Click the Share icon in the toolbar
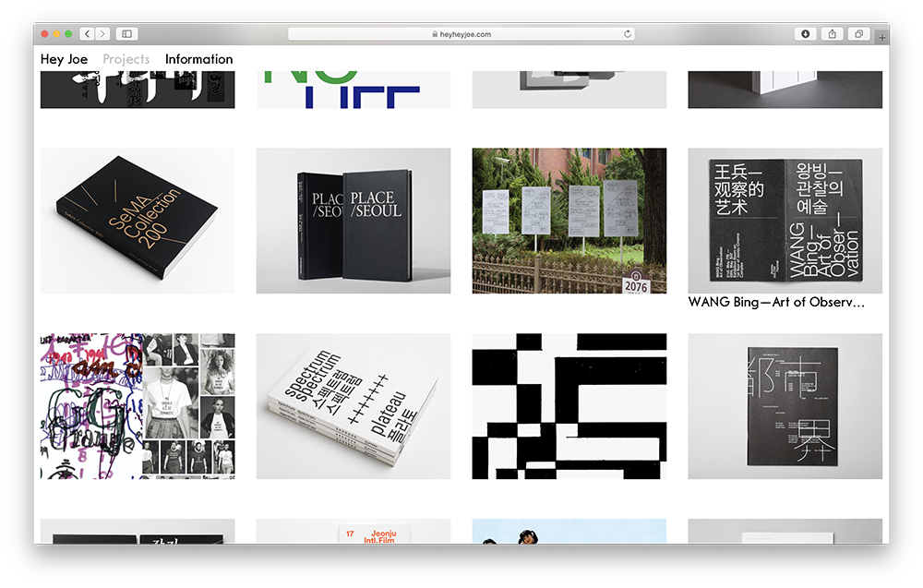 tap(833, 34)
